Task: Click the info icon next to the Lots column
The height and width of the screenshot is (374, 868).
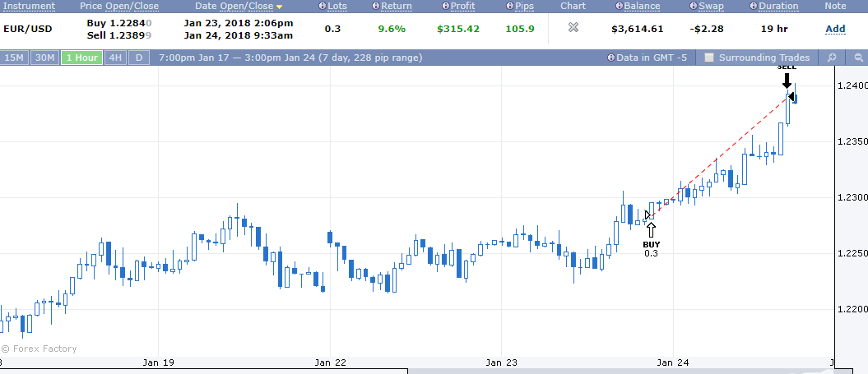Action: tap(323, 6)
